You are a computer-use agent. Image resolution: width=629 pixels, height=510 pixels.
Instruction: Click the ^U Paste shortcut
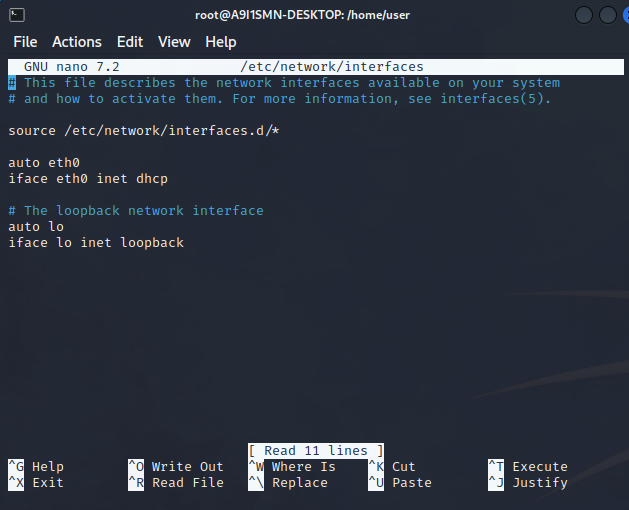tap(400, 483)
